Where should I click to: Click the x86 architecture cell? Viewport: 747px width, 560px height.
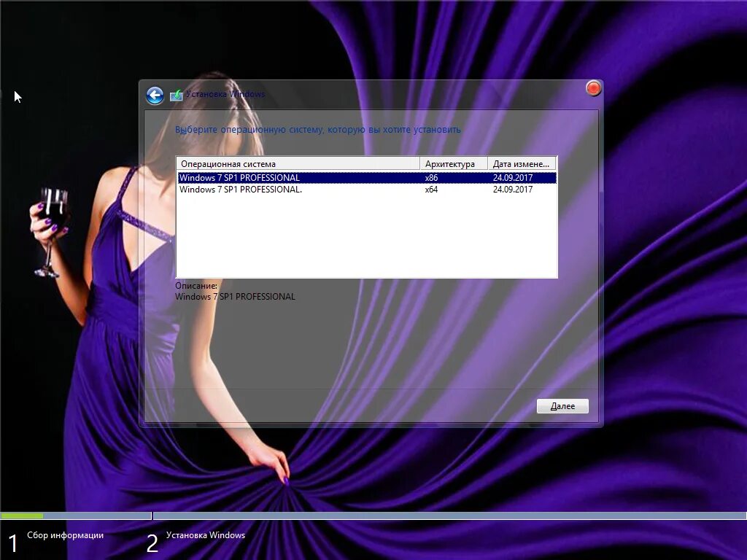point(431,178)
